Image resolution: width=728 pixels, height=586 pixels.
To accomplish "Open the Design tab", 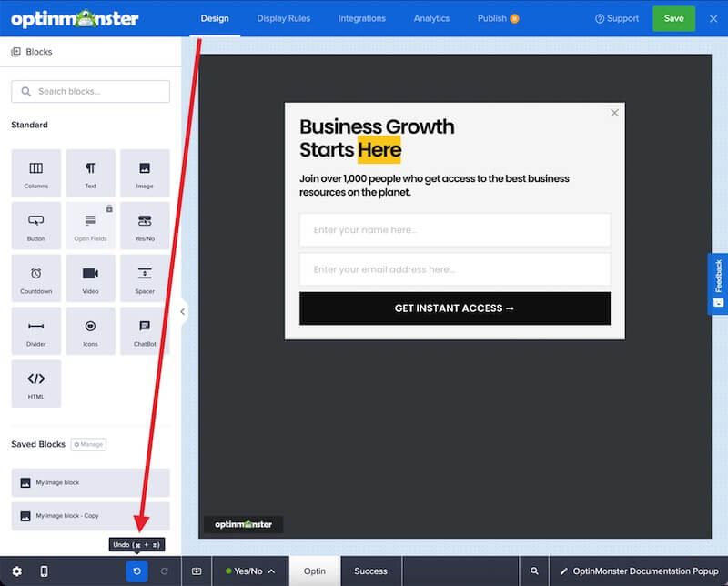I will 215,18.
